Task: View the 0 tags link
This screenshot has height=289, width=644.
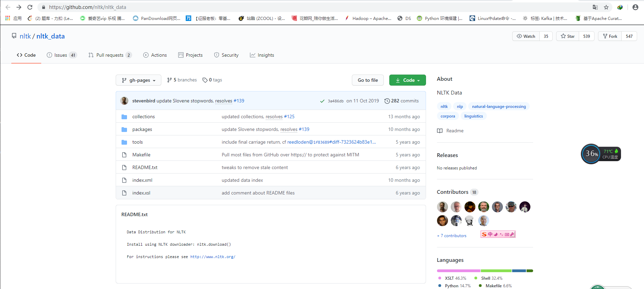Action: pos(212,80)
